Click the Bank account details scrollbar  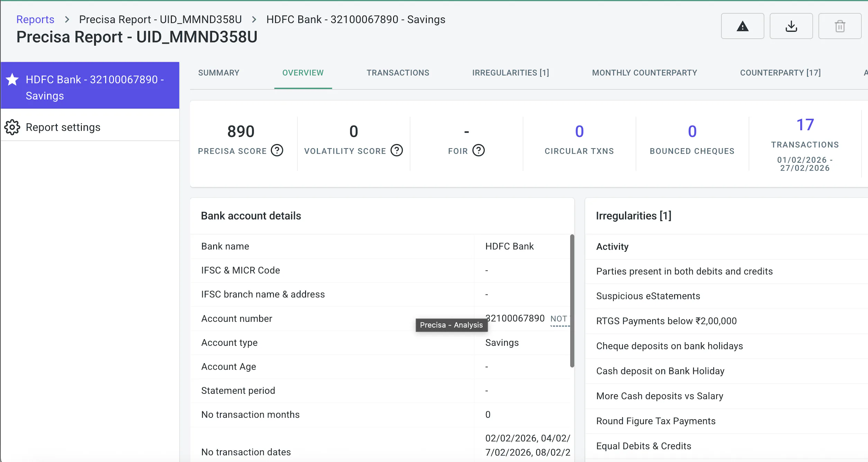(572, 301)
